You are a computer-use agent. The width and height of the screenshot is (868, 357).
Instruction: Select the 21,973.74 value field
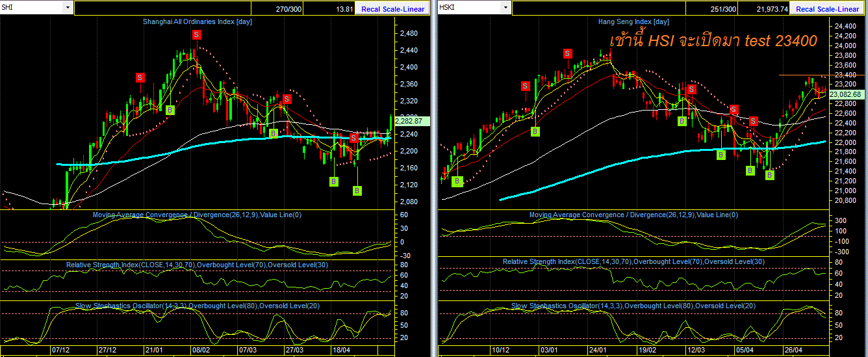pos(765,8)
